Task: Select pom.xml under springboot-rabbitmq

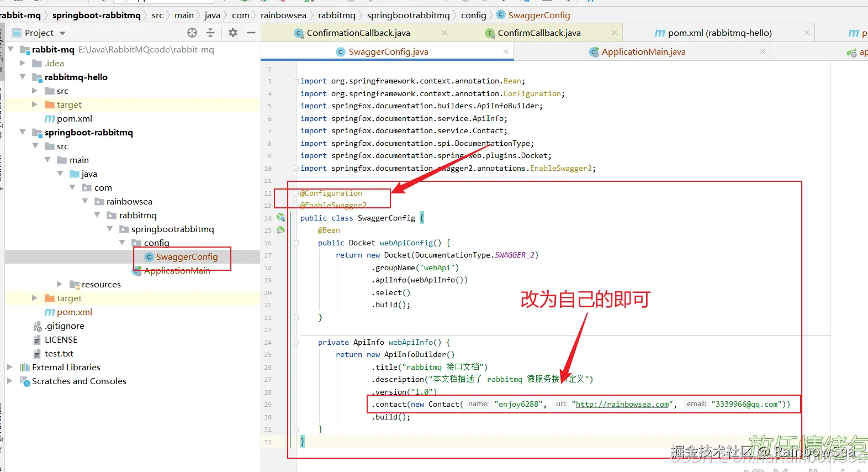Action: 75,312
